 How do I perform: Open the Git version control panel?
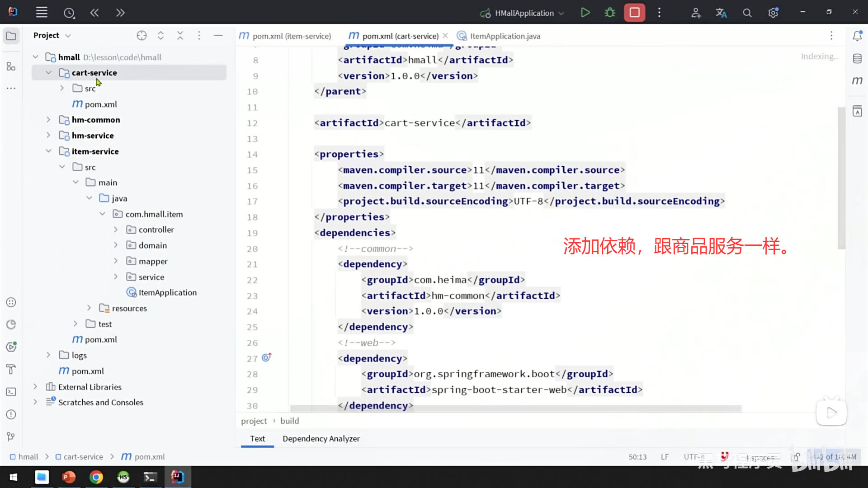[x=11, y=436]
